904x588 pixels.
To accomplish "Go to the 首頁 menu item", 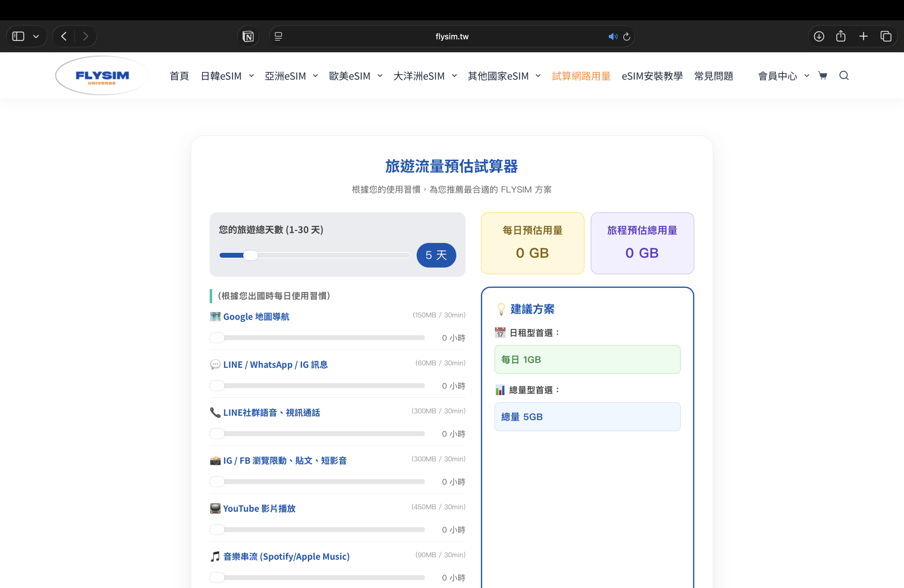I will tap(179, 76).
